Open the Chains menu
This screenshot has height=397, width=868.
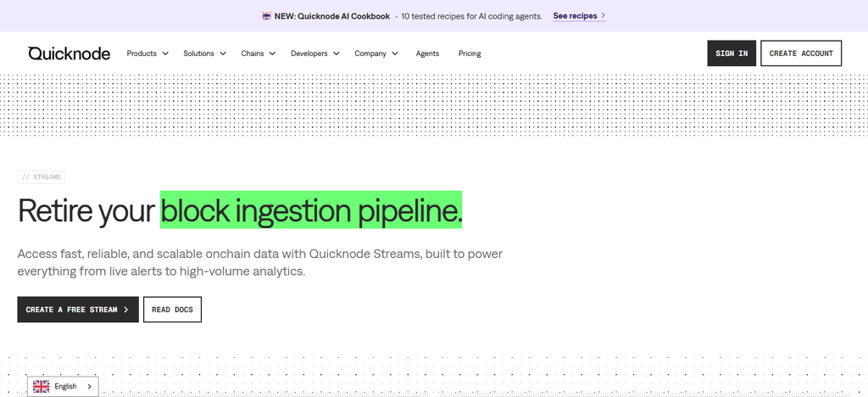click(x=259, y=53)
